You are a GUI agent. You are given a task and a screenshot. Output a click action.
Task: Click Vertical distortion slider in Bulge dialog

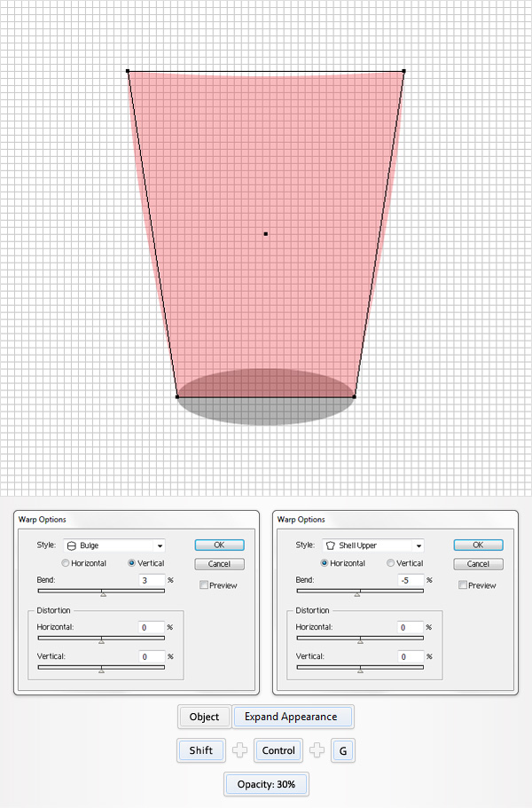(x=101, y=669)
